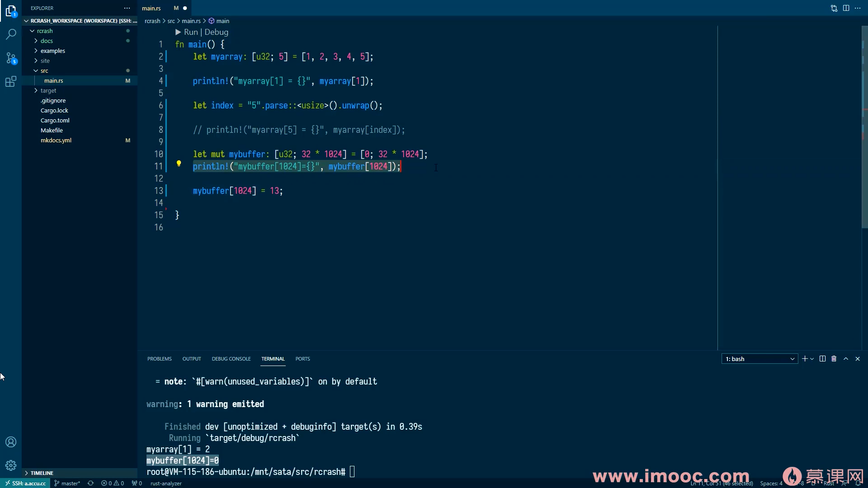Kill the terminal with trash icon
The image size is (868, 488).
[x=834, y=359]
